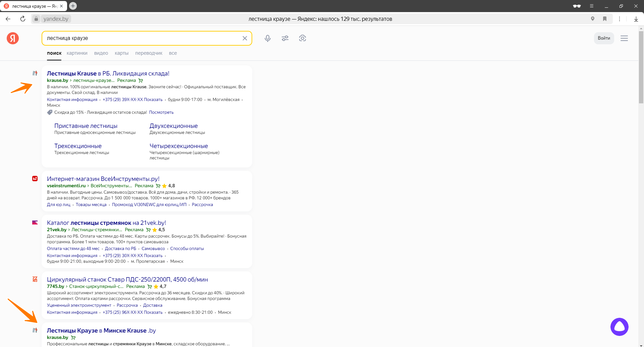Open 'Лестницы Краузе в Минске' result

(x=101, y=331)
